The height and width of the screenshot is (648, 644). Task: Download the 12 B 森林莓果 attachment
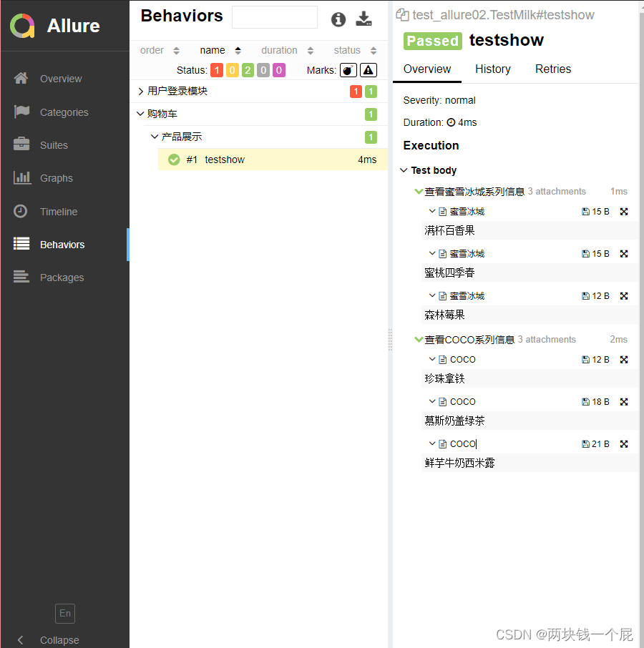point(595,296)
